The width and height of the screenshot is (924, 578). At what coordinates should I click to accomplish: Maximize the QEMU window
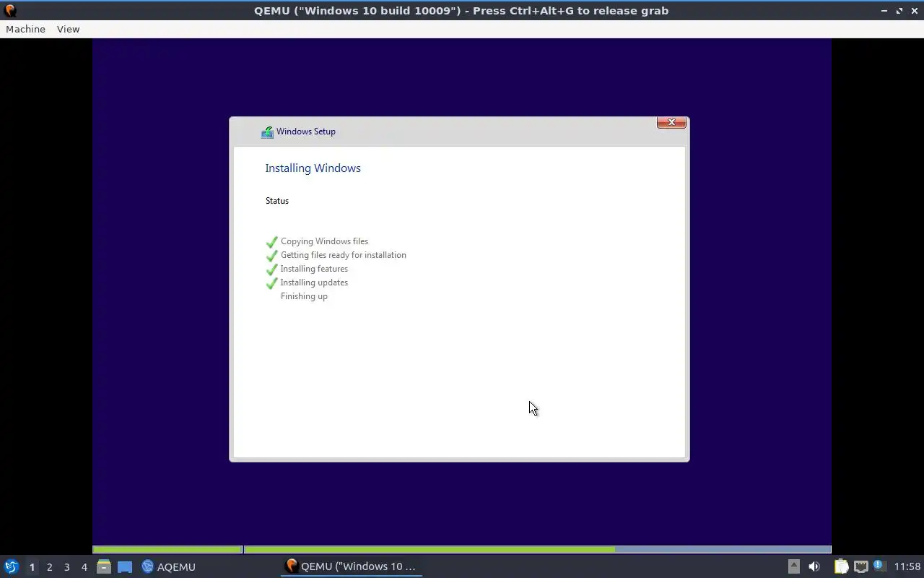pyautogui.click(x=899, y=11)
